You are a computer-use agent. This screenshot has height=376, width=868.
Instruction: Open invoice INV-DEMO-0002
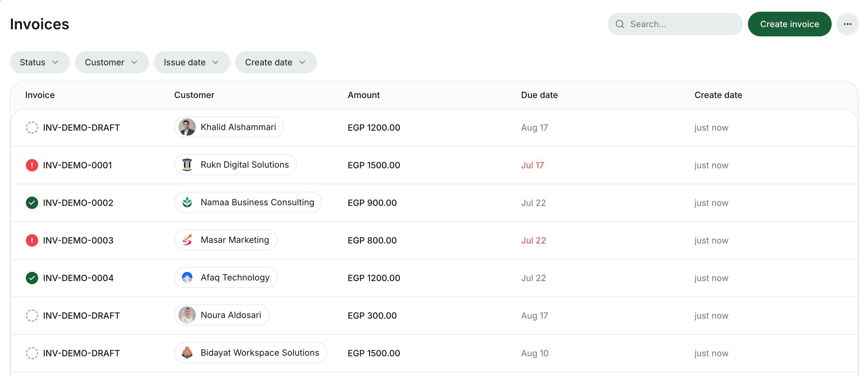[x=78, y=203]
